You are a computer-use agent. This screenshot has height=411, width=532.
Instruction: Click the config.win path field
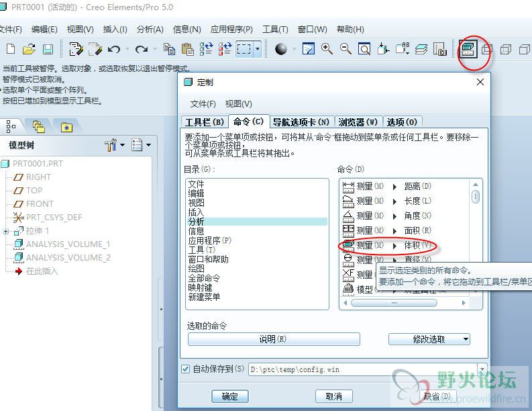363,369
